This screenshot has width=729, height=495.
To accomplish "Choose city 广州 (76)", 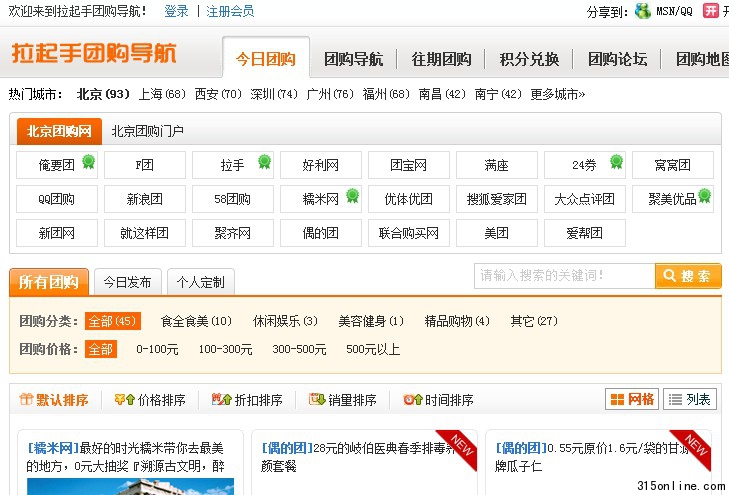I will [x=330, y=94].
